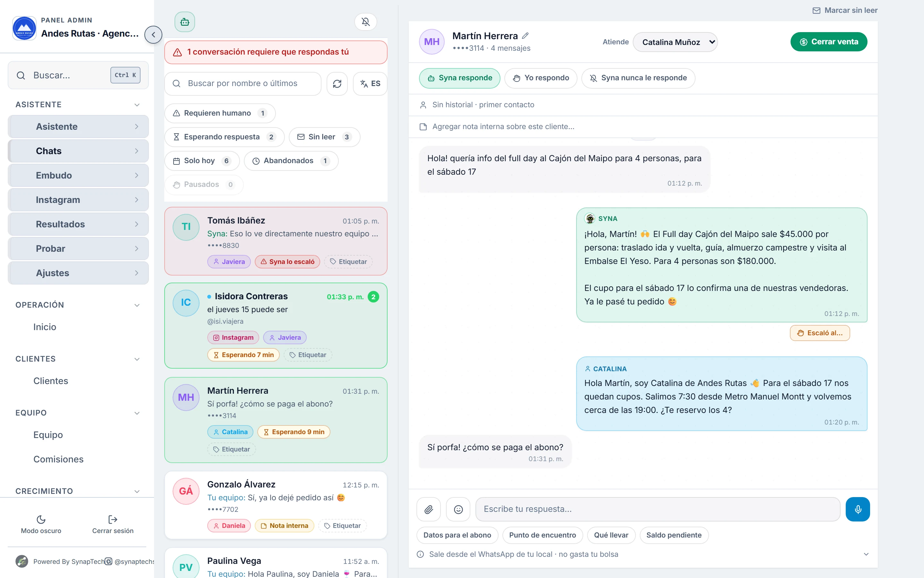This screenshot has height=578, width=924.
Task: Open the Atiende Catalina Muñoz dropdown
Action: coord(675,42)
